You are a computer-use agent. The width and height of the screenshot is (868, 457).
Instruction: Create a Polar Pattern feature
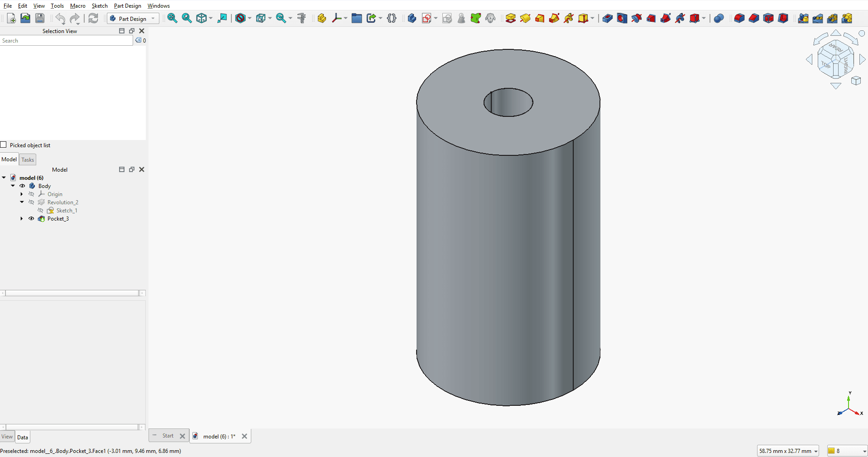(x=832, y=18)
